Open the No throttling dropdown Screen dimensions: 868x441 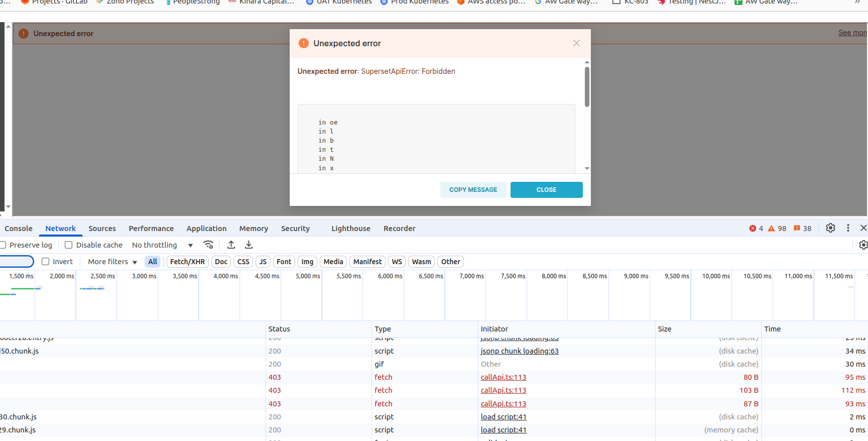point(163,245)
